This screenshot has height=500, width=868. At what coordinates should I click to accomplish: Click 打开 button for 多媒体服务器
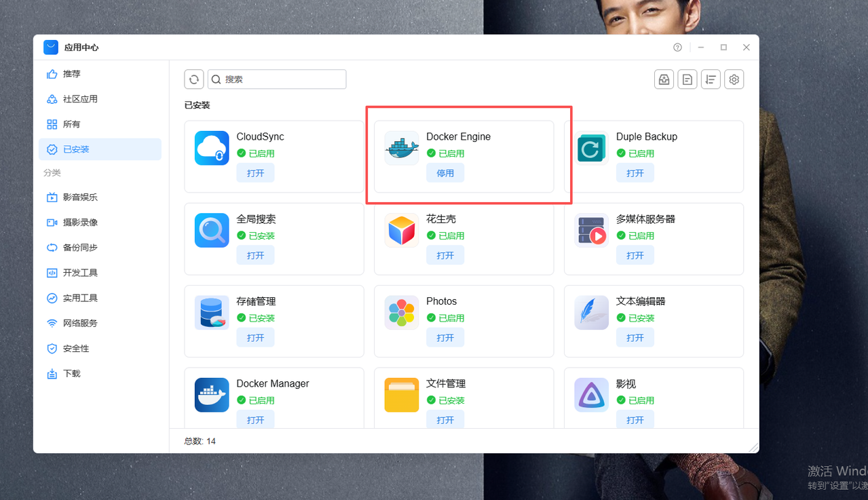click(x=635, y=255)
